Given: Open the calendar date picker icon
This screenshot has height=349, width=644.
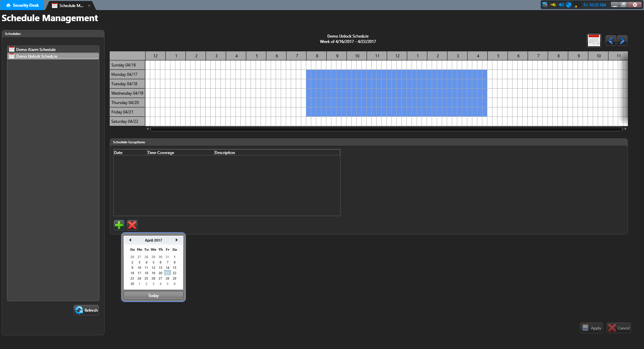Looking at the screenshot, I should 594,41.
